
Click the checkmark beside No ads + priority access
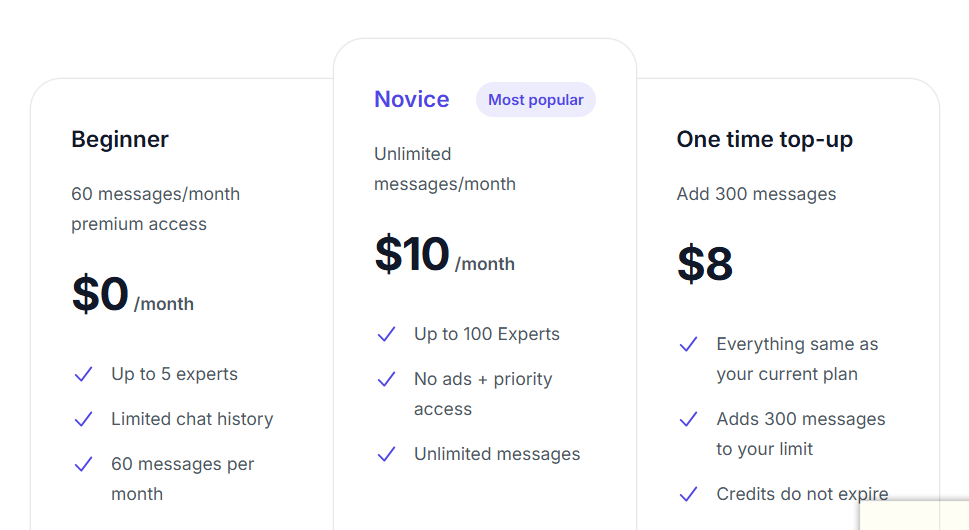pos(386,379)
